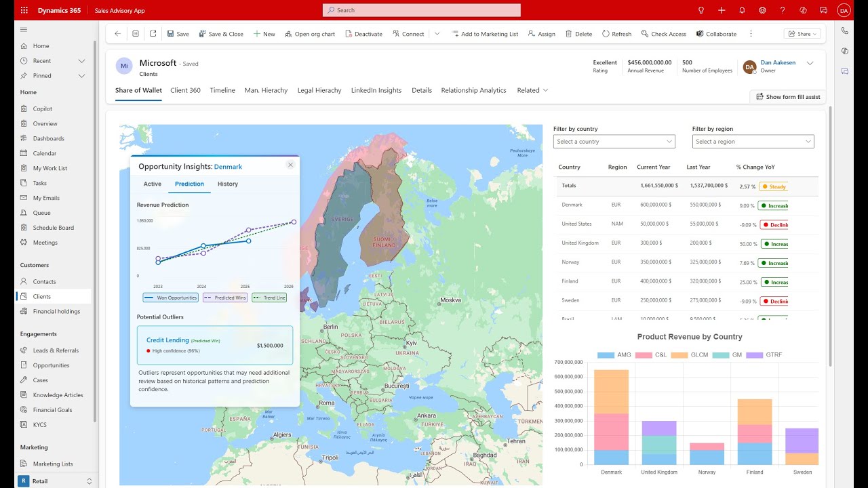Click Save & Close command

(220, 34)
